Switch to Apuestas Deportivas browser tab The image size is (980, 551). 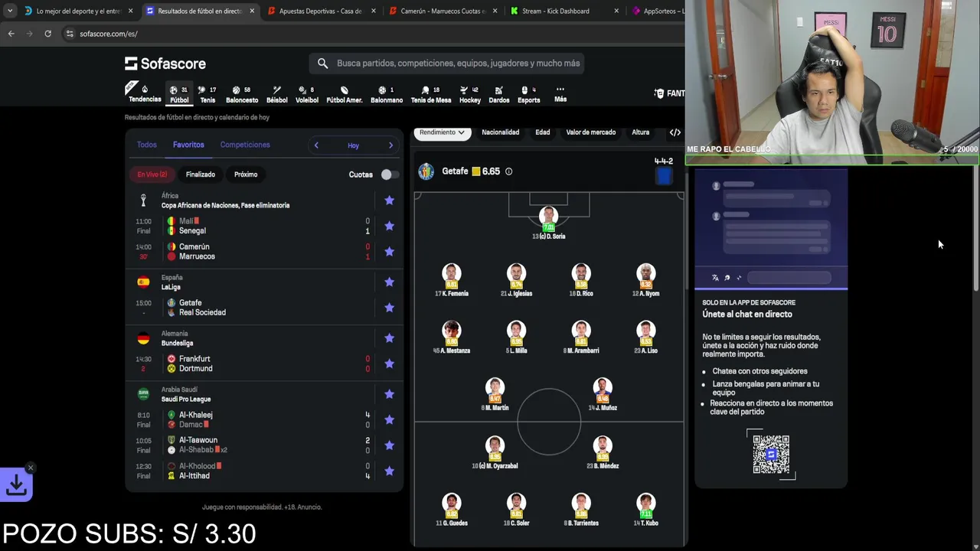point(320,11)
